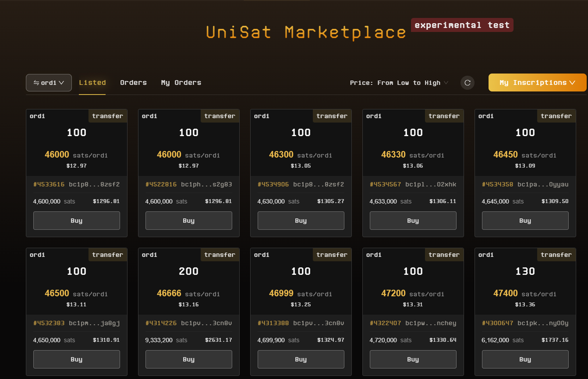
Task: Expand the My Inscriptions dropdown
Action: click(537, 82)
